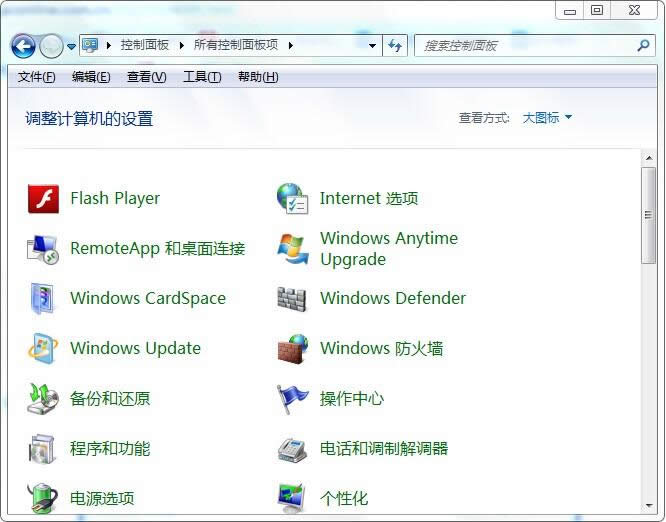
Task: Open the Internet 选项 link
Action: 369,198
